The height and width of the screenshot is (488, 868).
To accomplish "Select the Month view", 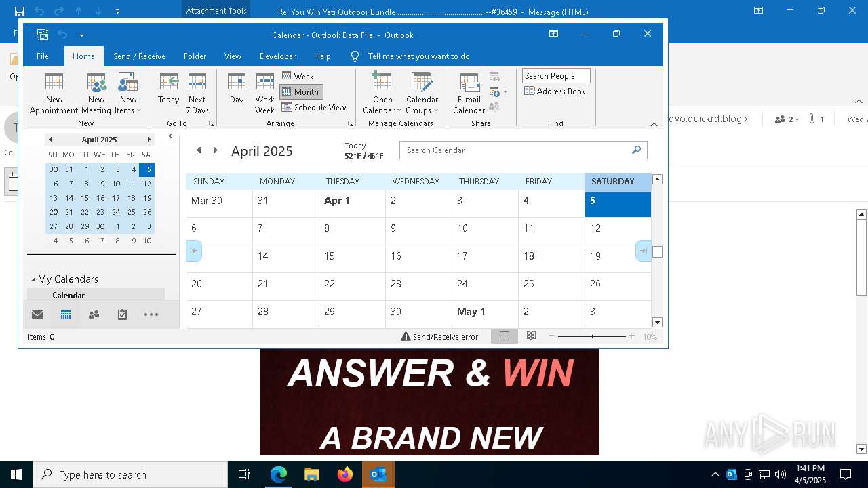I will (301, 91).
